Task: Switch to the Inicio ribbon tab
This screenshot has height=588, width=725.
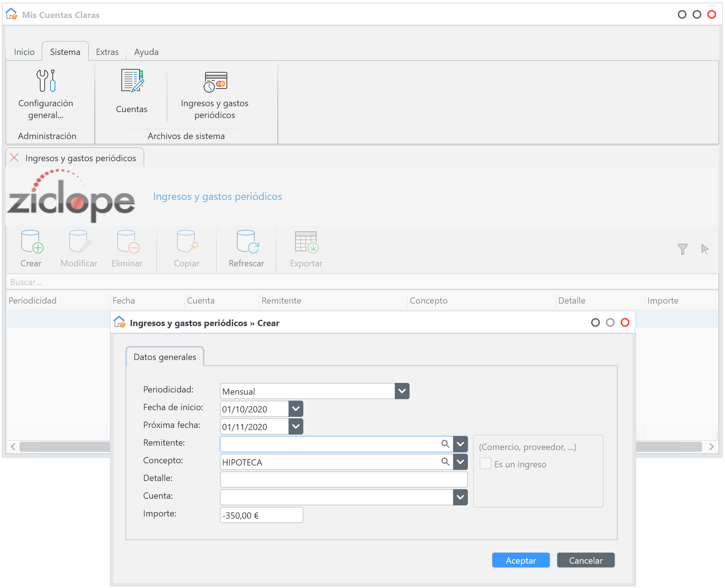Action: click(24, 52)
